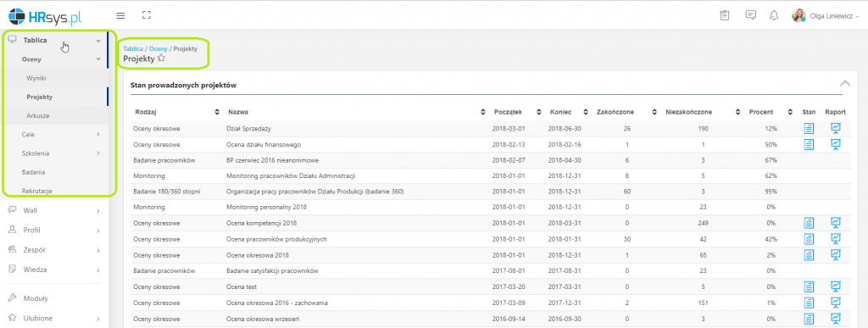Open Raport icon for Ocena działu finansowego
868x328 pixels.
pos(835,144)
